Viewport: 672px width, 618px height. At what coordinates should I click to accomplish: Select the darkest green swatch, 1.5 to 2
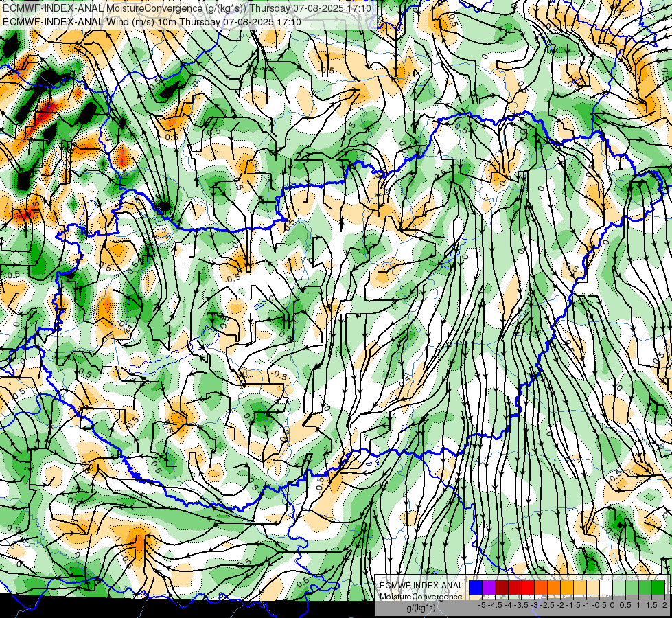[x=658, y=588]
